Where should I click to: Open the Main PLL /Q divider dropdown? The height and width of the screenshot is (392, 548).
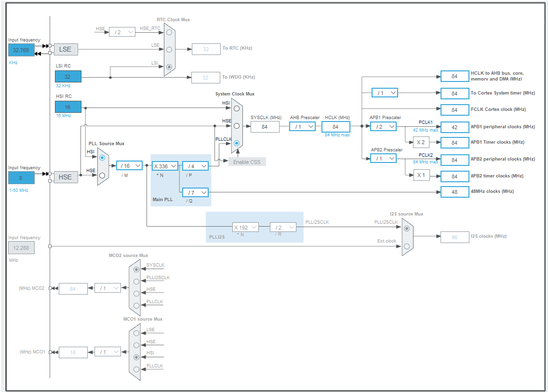[x=195, y=192]
